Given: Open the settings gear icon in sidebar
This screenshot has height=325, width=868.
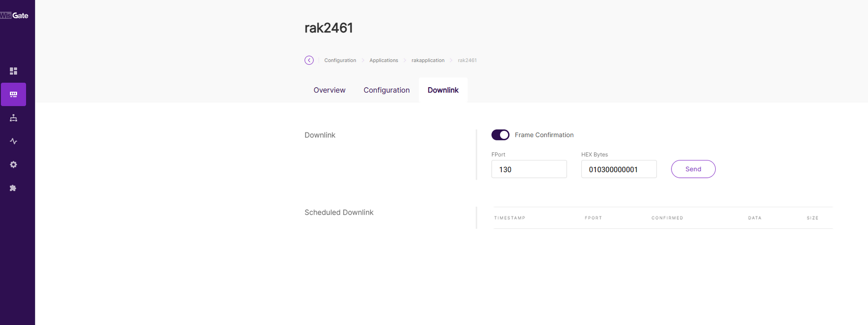Looking at the screenshot, I should pyautogui.click(x=14, y=165).
